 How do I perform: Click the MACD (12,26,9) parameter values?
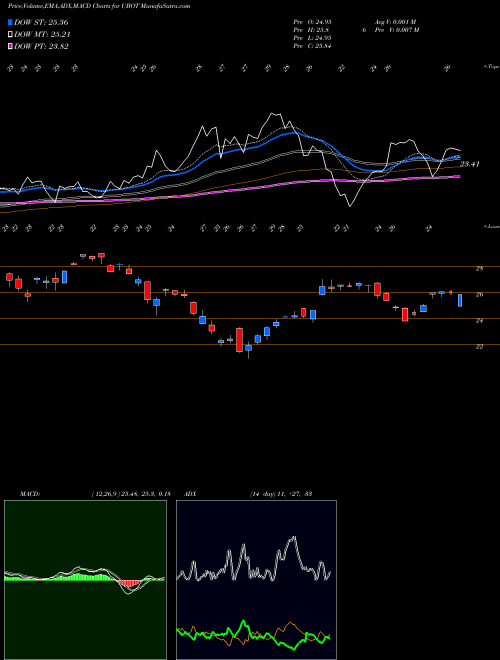[x=131, y=494]
